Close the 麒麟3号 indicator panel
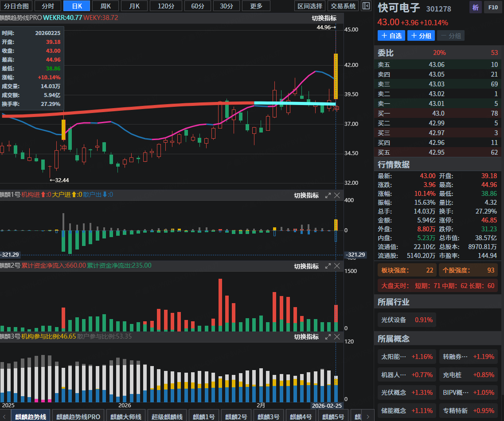Screen dimensions: 504x421 coord(337,337)
